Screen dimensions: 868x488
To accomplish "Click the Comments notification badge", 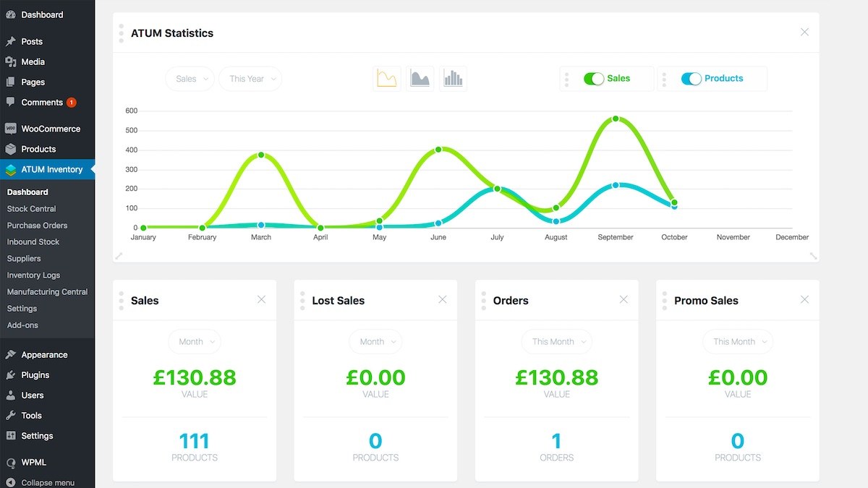I will [x=72, y=103].
